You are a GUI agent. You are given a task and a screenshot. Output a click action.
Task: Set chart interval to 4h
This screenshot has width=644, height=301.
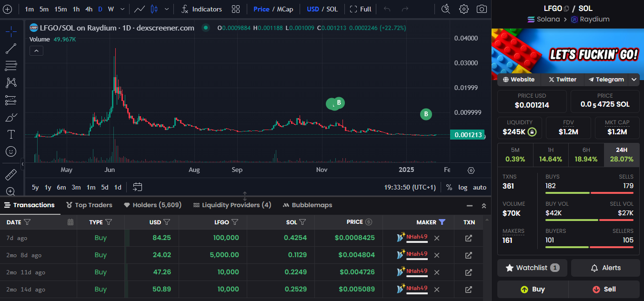point(89,9)
